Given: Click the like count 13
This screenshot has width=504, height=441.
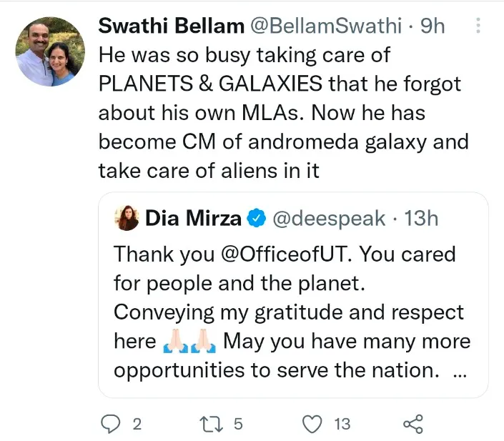Looking at the screenshot, I should click(342, 425).
